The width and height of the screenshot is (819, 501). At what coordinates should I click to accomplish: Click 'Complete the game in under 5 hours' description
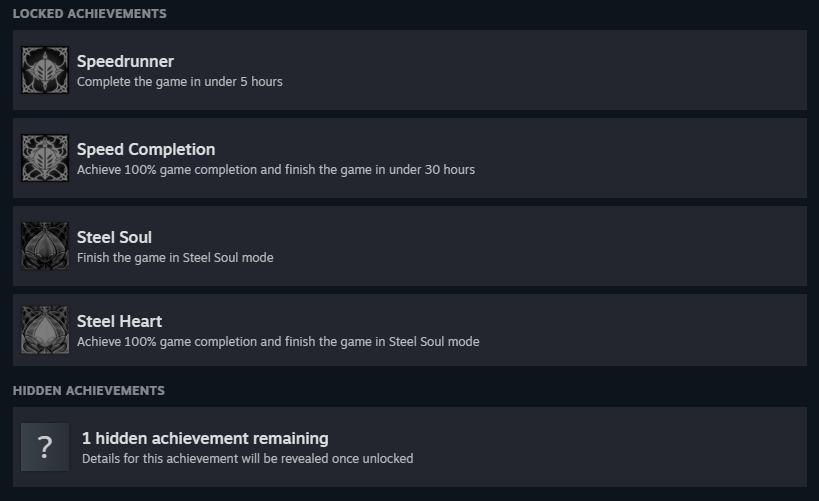click(x=180, y=81)
